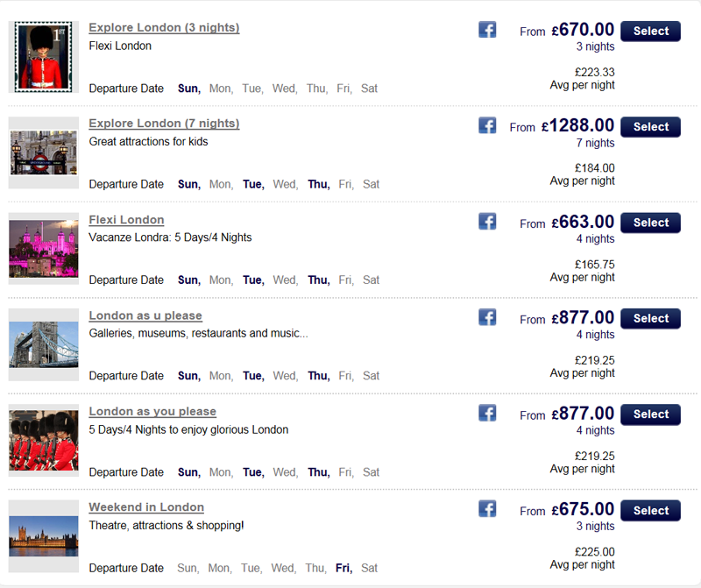Select the £1288.00 seven-night package

650,127
